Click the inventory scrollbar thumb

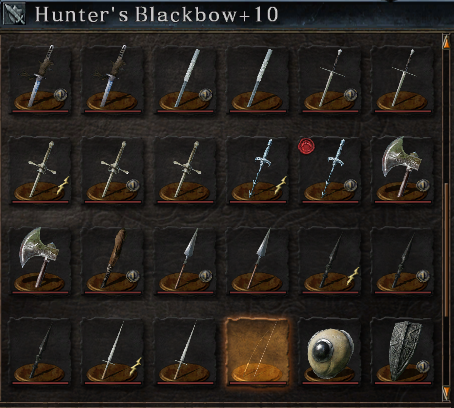tap(446, 250)
